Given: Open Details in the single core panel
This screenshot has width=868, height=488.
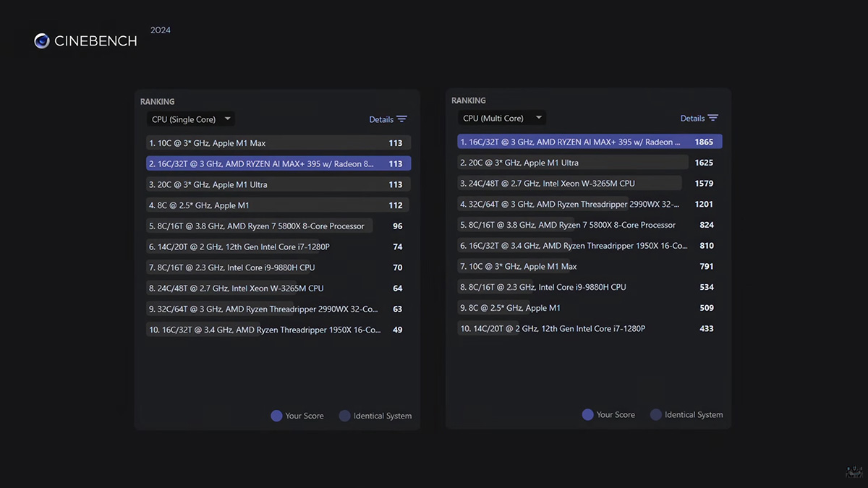Looking at the screenshot, I should pos(381,119).
